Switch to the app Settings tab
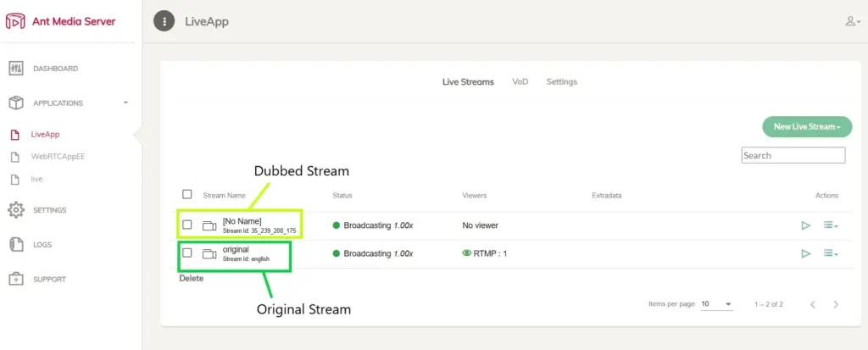Viewport: 868px width, 350px height. (561, 82)
